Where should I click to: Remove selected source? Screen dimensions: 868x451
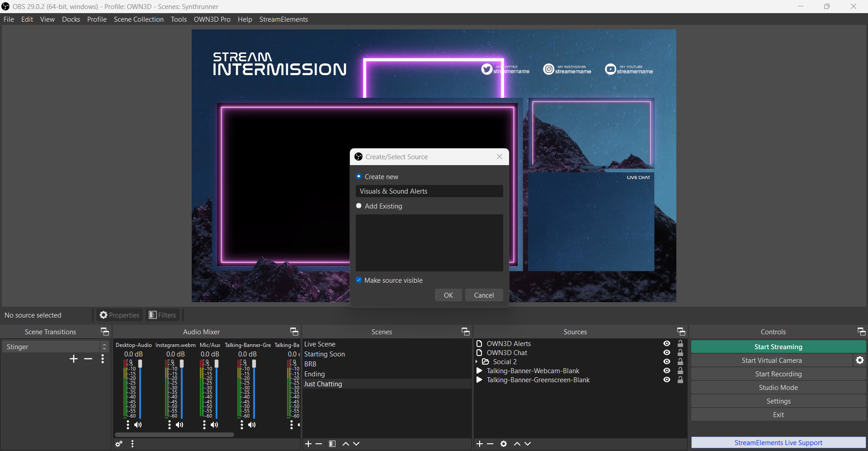click(x=490, y=444)
